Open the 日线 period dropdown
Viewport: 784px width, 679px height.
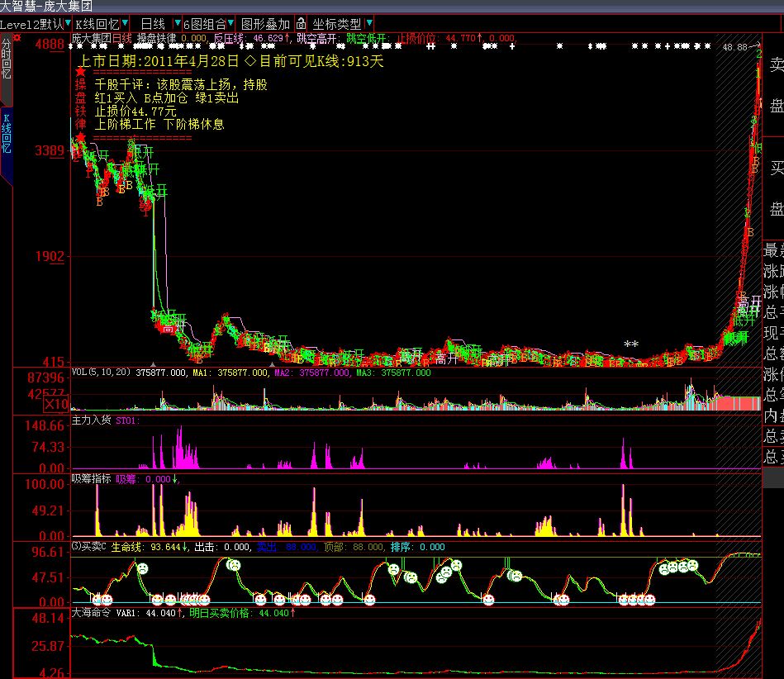(x=177, y=24)
